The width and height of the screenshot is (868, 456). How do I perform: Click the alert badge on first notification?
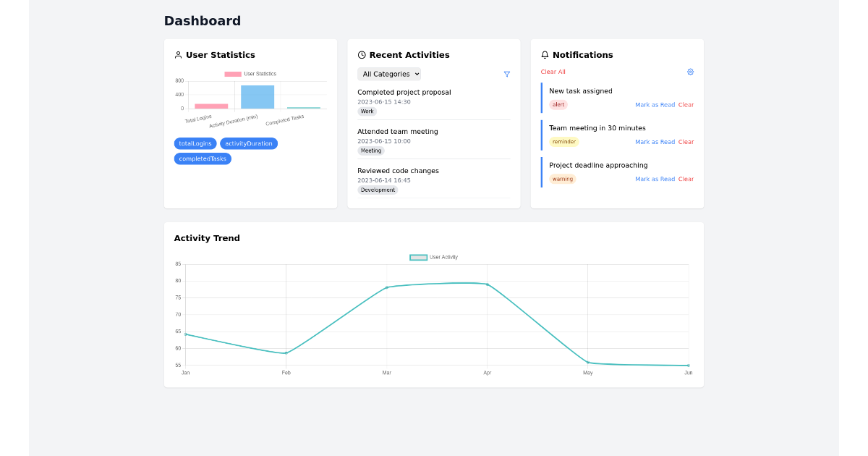pos(558,104)
